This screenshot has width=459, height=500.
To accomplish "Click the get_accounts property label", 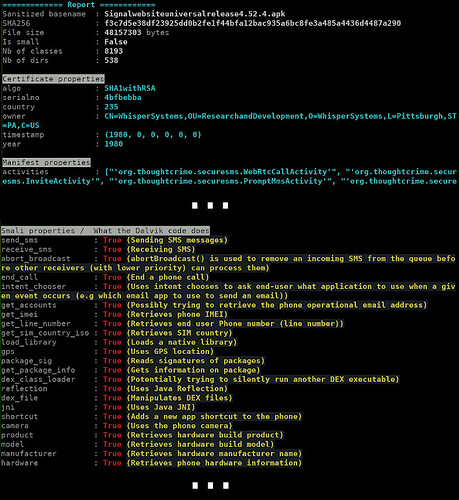I will pos(29,305).
